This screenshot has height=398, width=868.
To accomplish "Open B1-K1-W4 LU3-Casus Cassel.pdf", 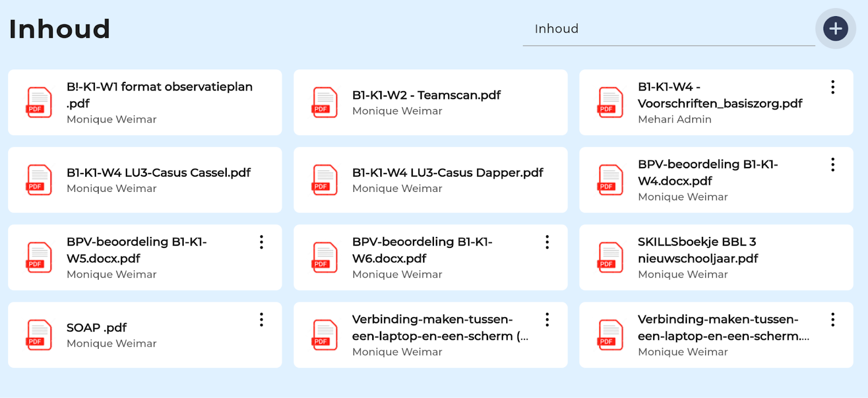I will pyautogui.click(x=158, y=173).
